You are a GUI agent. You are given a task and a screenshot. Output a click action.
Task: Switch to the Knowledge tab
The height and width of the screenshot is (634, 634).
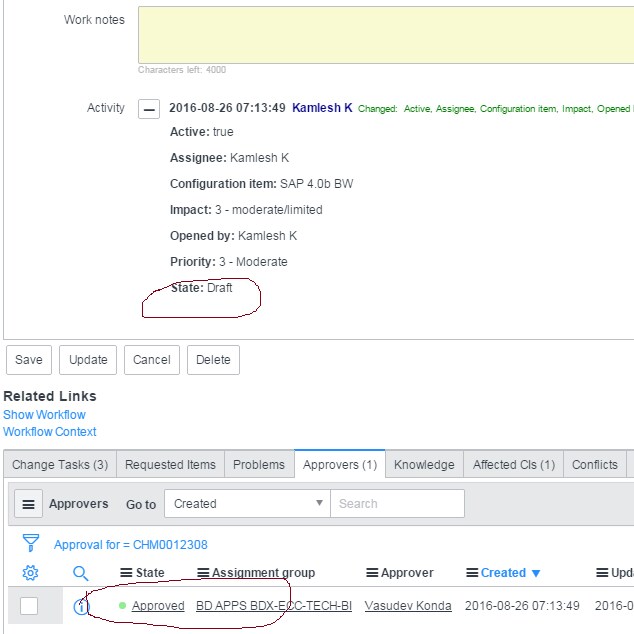pyautogui.click(x=424, y=465)
